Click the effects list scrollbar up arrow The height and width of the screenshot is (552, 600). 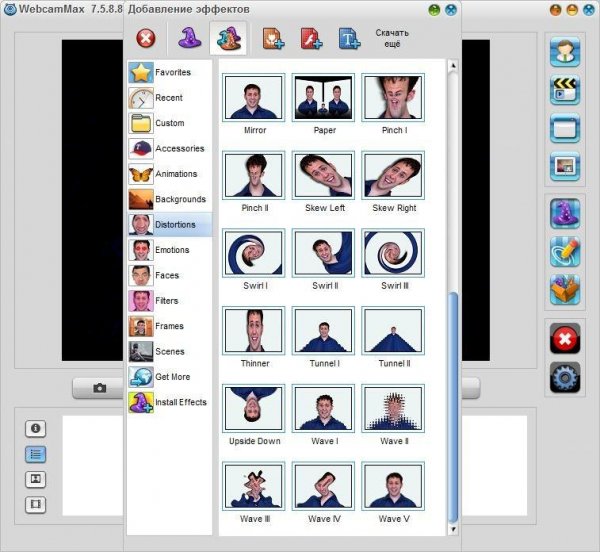point(453,66)
